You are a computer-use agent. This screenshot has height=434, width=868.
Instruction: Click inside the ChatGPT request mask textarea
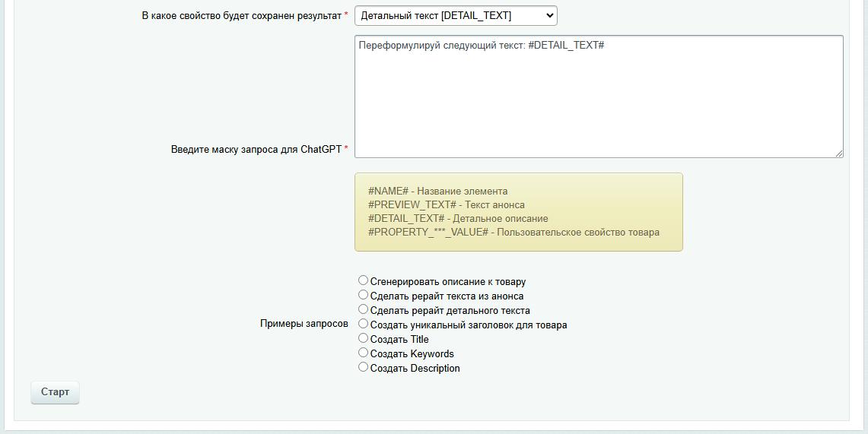598,97
